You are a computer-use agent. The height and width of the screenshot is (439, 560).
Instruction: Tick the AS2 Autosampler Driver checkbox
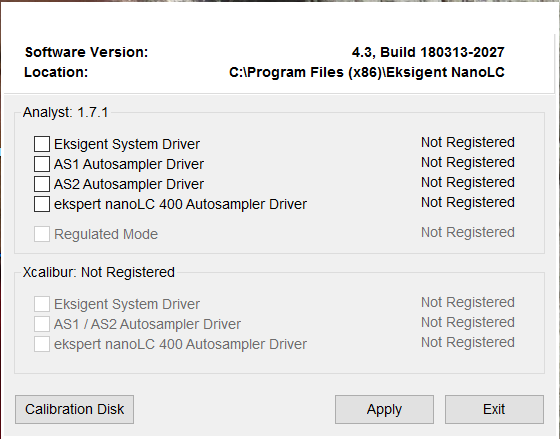pyautogui.click(x=42, y=184)
